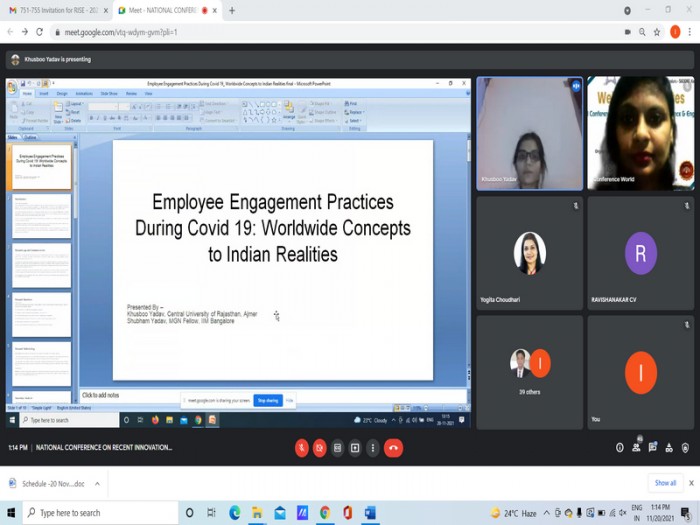The image size is (700, 525).
Task: Toggle captions in the Meet control bar
Action: point(337,448)
